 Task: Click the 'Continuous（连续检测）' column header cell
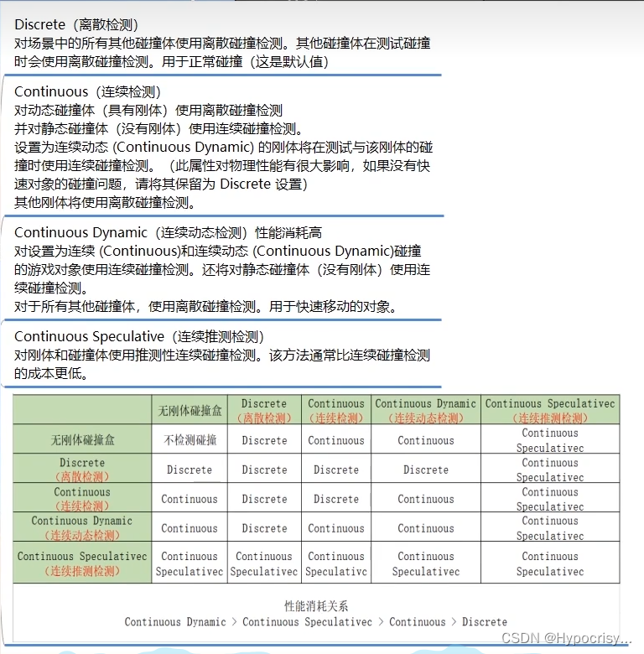pos(336,410)
